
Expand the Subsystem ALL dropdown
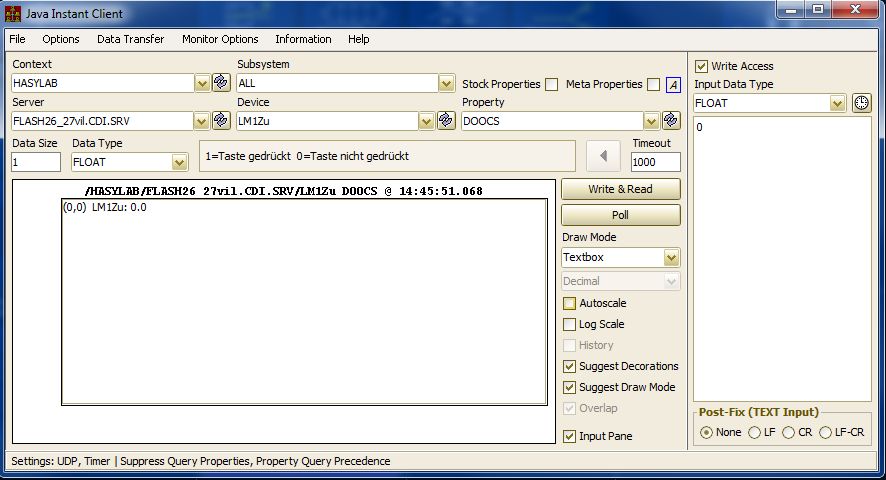click(446, 84)
